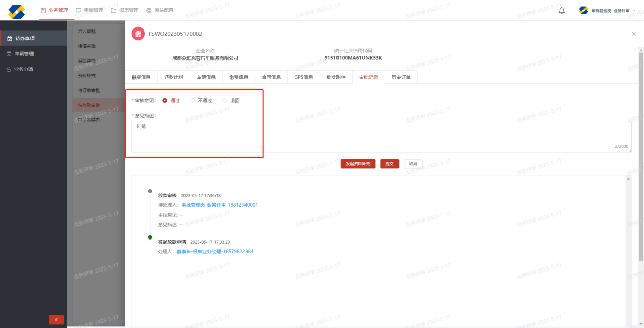This screenshot has height=328, width=644.
Task: Close the order detail panel
Action: (633, 34)
